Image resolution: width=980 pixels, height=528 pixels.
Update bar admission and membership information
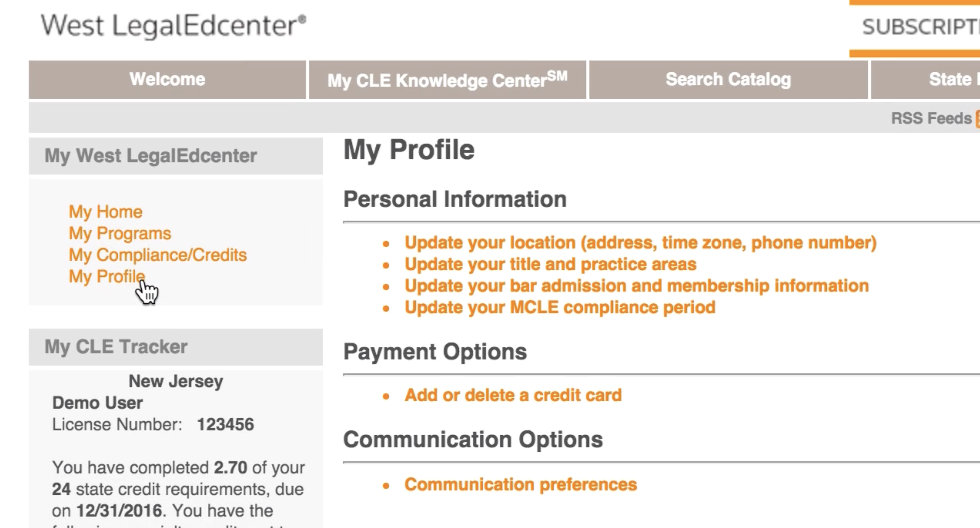click(x=636, y=286)
